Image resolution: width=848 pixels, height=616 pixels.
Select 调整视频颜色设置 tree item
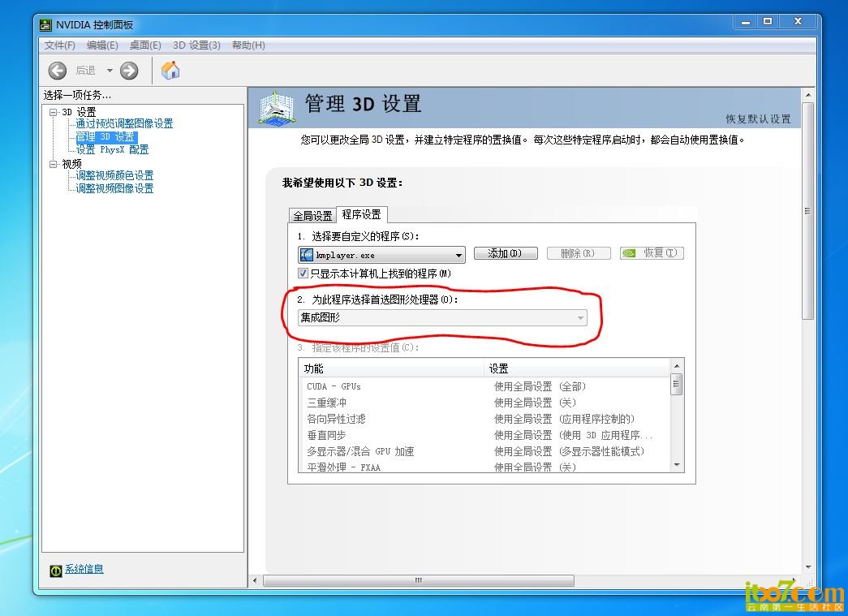click(x=114, y=175)
